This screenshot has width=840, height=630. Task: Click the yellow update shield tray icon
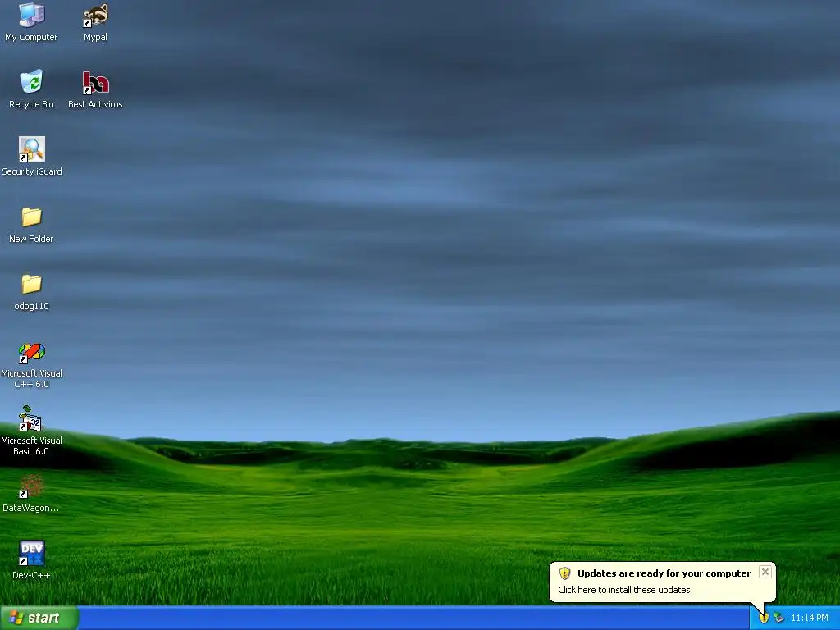tap(764, 619)
